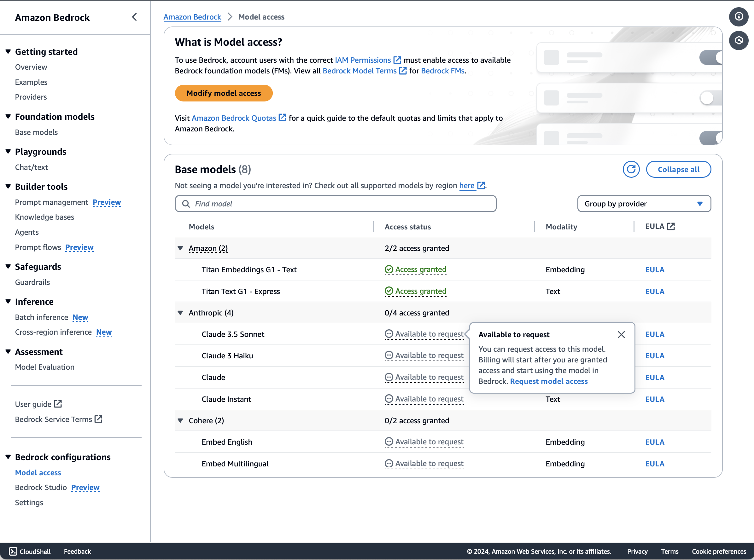Open the Terms footer link
The height and width of the screenshot is (560, 754).
pyautogui.click(x=669, y=551)
